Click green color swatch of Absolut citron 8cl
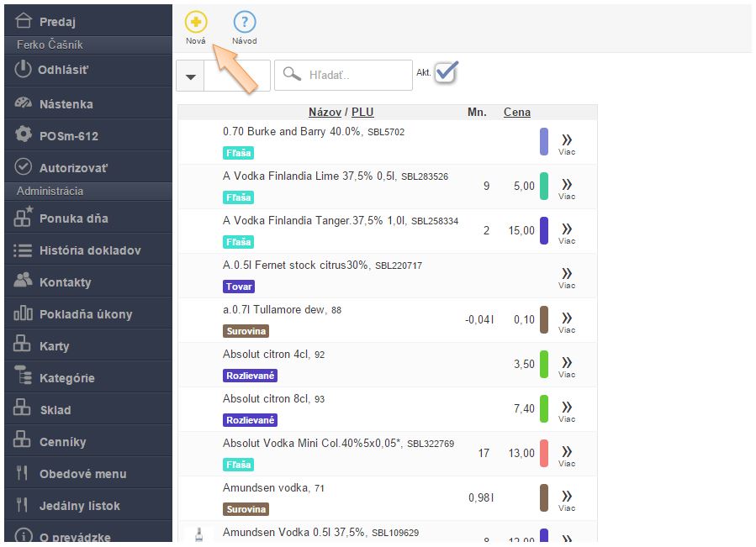Screen dimensions: 756x547 544,408
